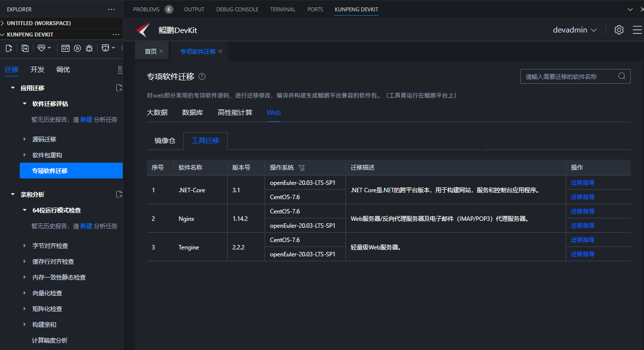The height and width of the screenshot is (350, 644).
Task: Switch to the 开发 sidebar tab
Action: pos(37,70)
